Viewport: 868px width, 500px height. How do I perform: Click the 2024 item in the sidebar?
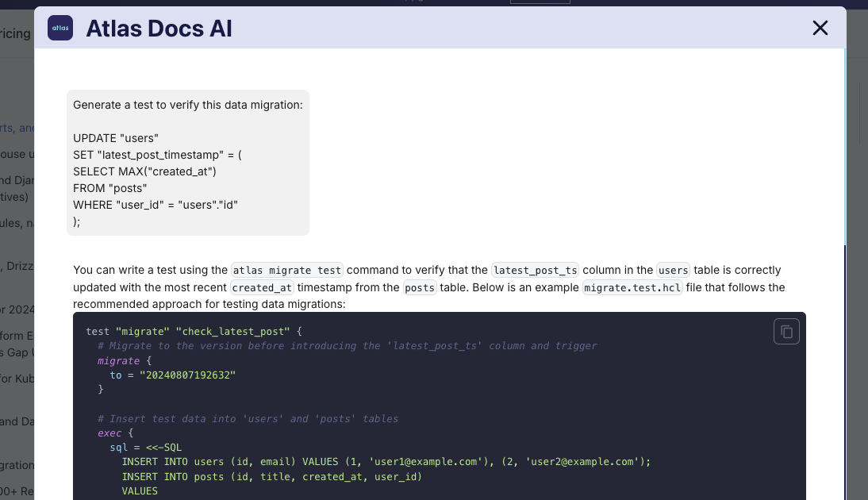tap(20, 309)
